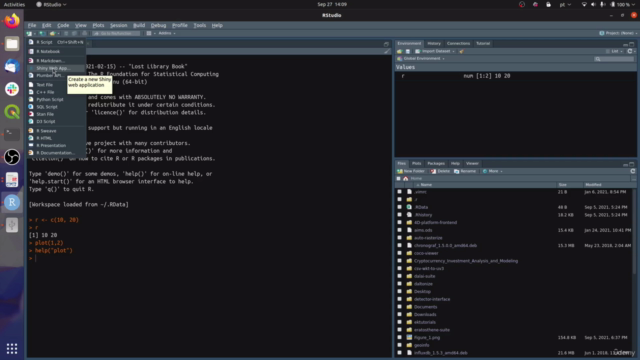Click the New Folder button
The height and width of the screenshot is (360, 640).
pyautogui.click(x=411, y=171)
